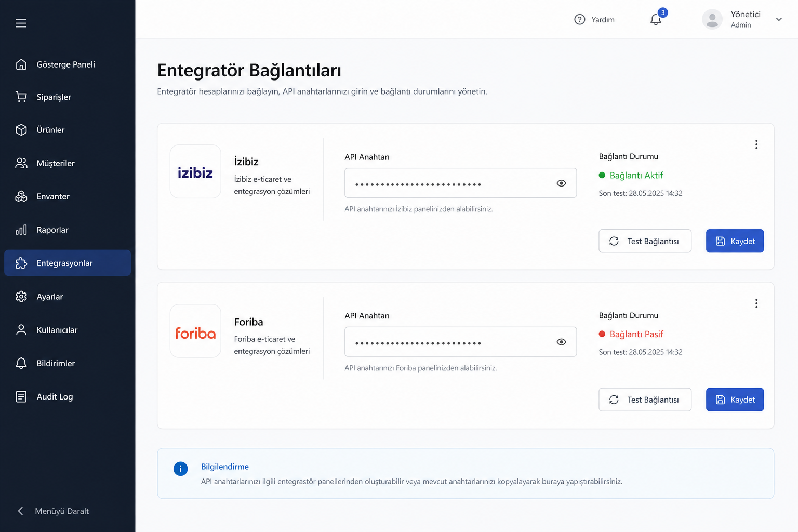Open notifications bell in top bar
Image resolution: width=798 pixels, height=532 pixels.
[656, 20]
